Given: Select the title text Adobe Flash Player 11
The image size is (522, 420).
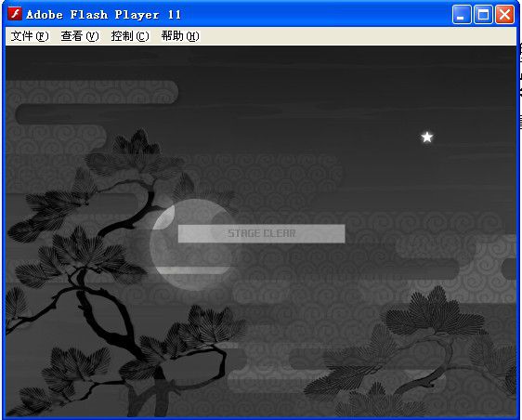Looking at the screenshot, I should click(x=103, y=15).
